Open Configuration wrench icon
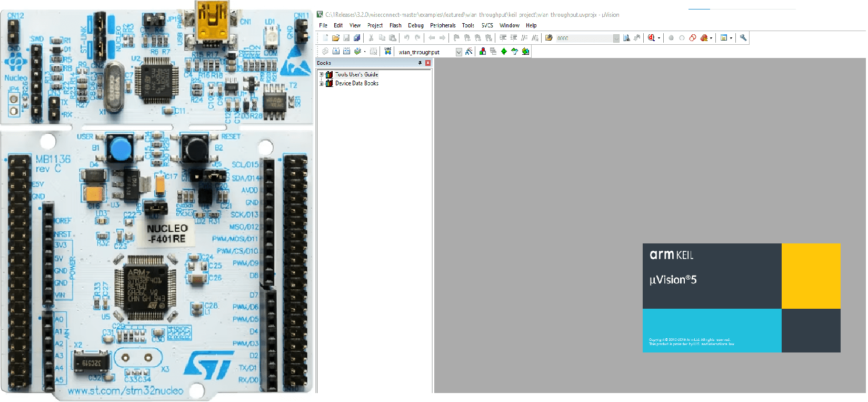This screenshot has width=868, height=402. coord(743,38)
